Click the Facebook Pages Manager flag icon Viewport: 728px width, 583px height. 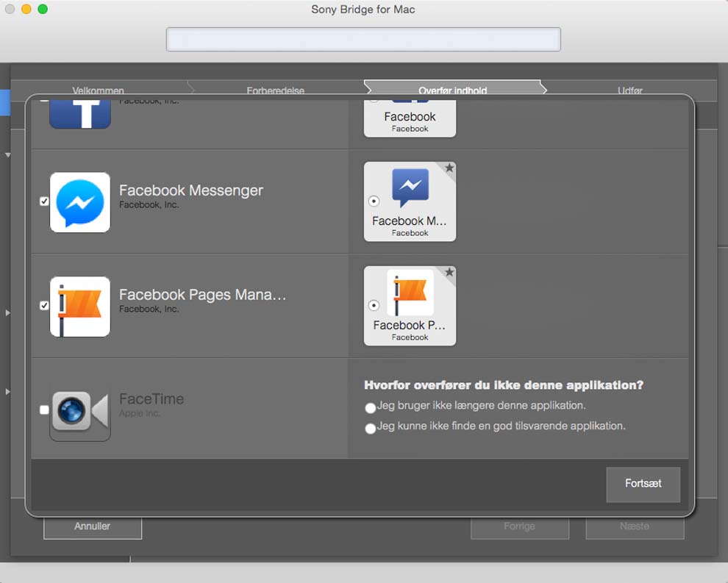[x=80, y=307]
